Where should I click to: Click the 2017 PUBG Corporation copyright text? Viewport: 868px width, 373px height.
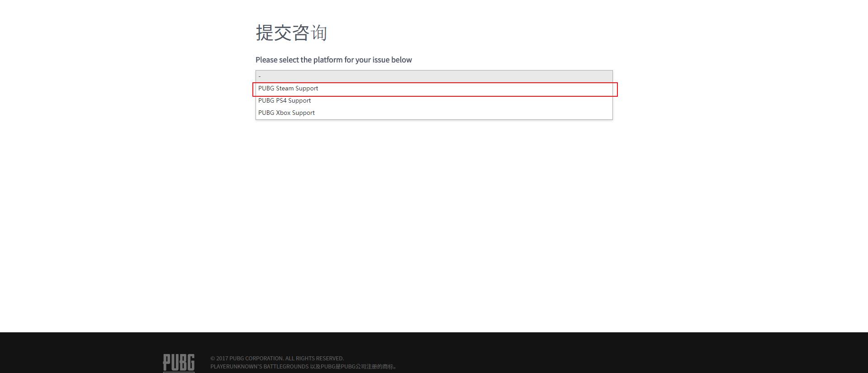pos(277,359)
